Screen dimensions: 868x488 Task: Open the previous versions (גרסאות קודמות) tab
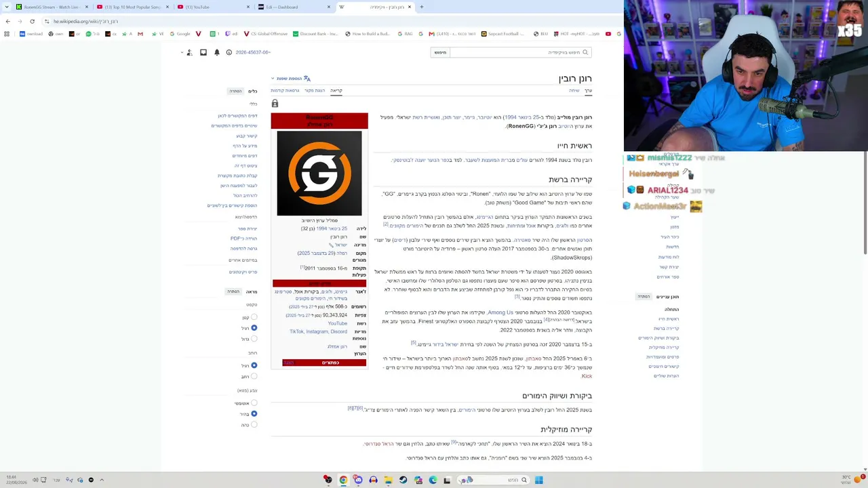point(285,91)
